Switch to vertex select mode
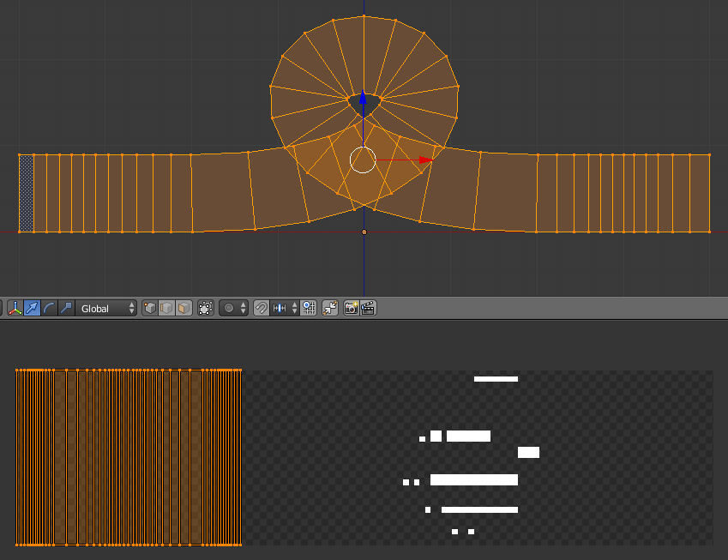The height and width of the screenshot is (560, 728). pos(150,309)
